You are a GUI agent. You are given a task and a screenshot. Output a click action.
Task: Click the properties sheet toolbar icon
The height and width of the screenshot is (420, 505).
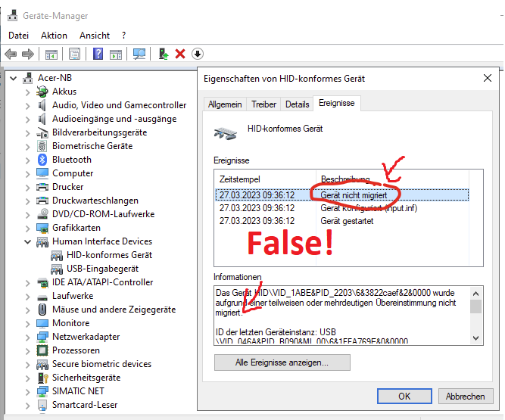pos(74,54)
